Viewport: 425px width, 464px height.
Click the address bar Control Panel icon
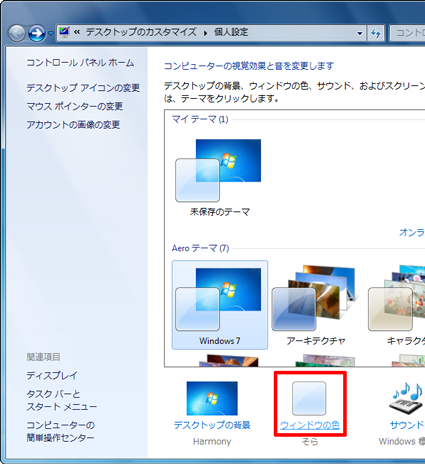(64, 32)
